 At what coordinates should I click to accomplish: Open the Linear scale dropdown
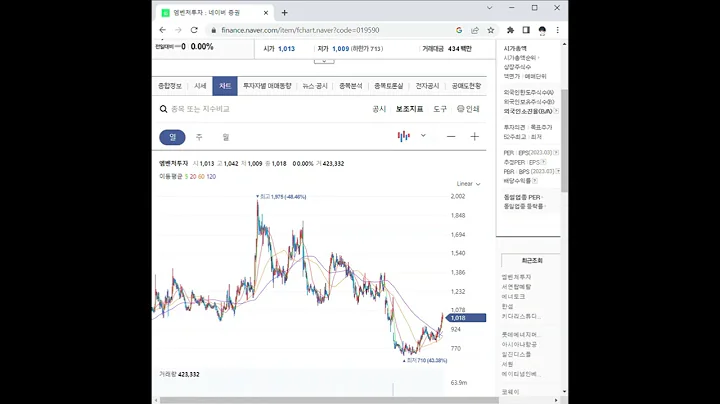point(468,184)
